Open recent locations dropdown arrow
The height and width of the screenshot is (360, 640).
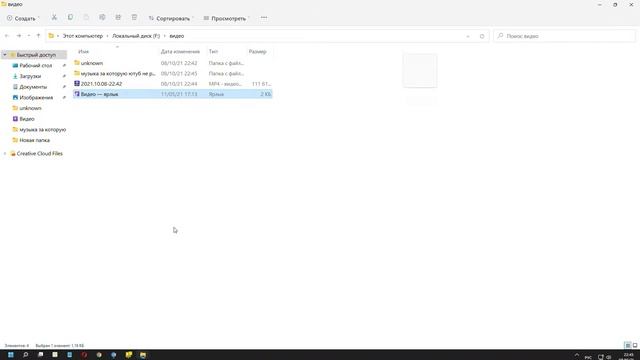29,36
